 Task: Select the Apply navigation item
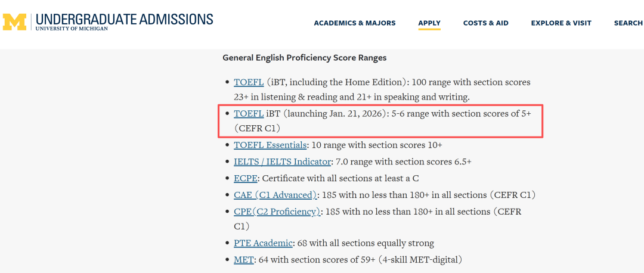429,23
